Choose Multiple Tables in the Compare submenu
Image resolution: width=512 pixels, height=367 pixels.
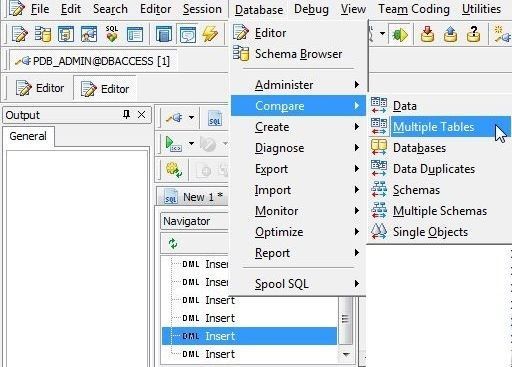pyautogui.click(x=440, y=127)
